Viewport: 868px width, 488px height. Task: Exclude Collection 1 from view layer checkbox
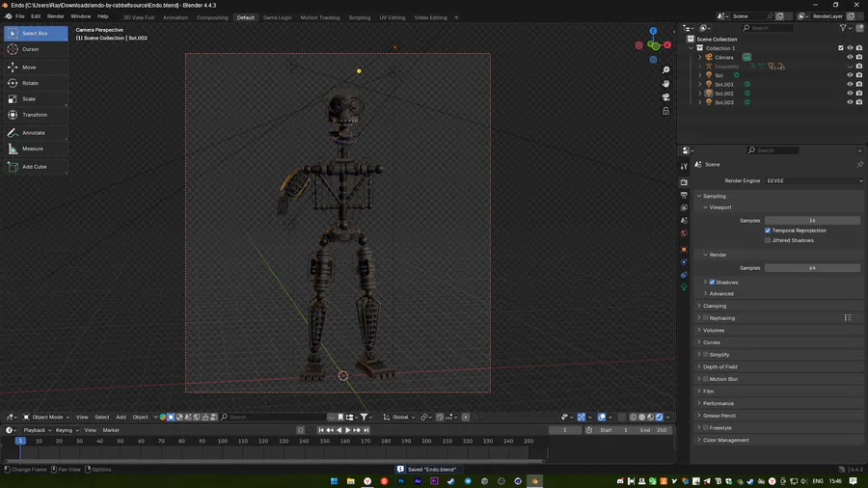pos(841,48)
